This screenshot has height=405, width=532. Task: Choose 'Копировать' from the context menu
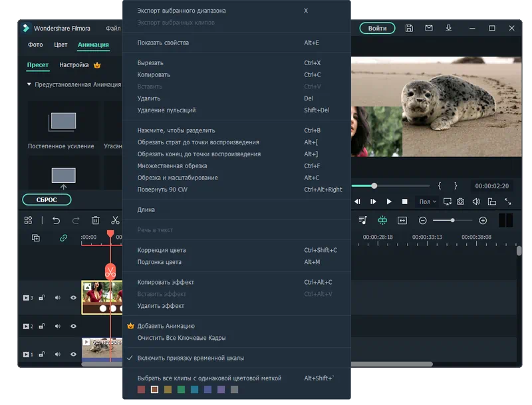click(154, 74)
